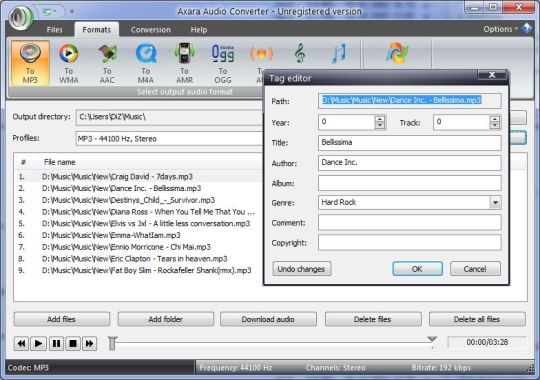540x380 pixels.
Task: Select the To OGG format
Action: click(x=223, y=63)
